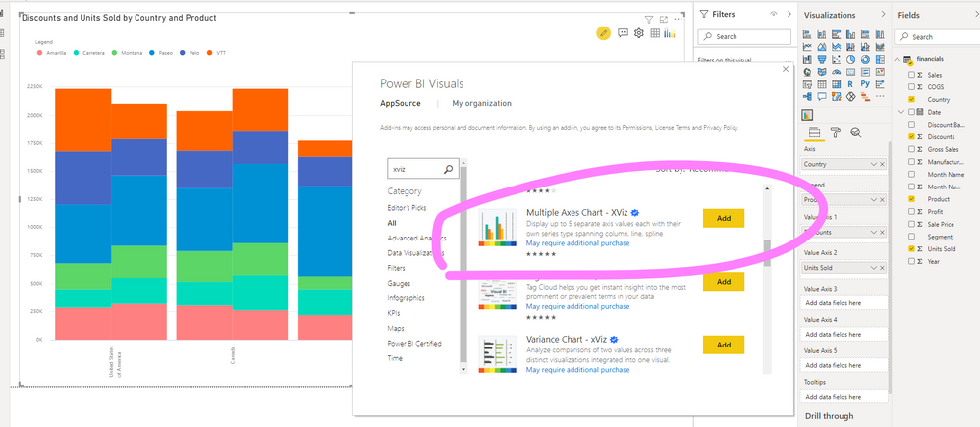Viewport: 980px width, 427px height.
Task: Open the gear settings icon on visual
Action: pyautogui.click(x=638, y=33)
